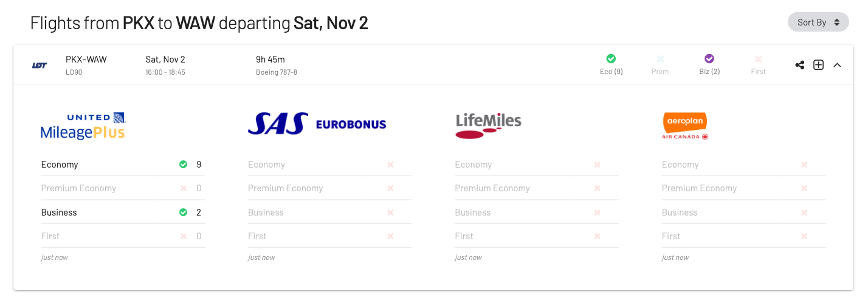
Task: Click the LifeMiles program logo
Action: (x=488, y=125)
